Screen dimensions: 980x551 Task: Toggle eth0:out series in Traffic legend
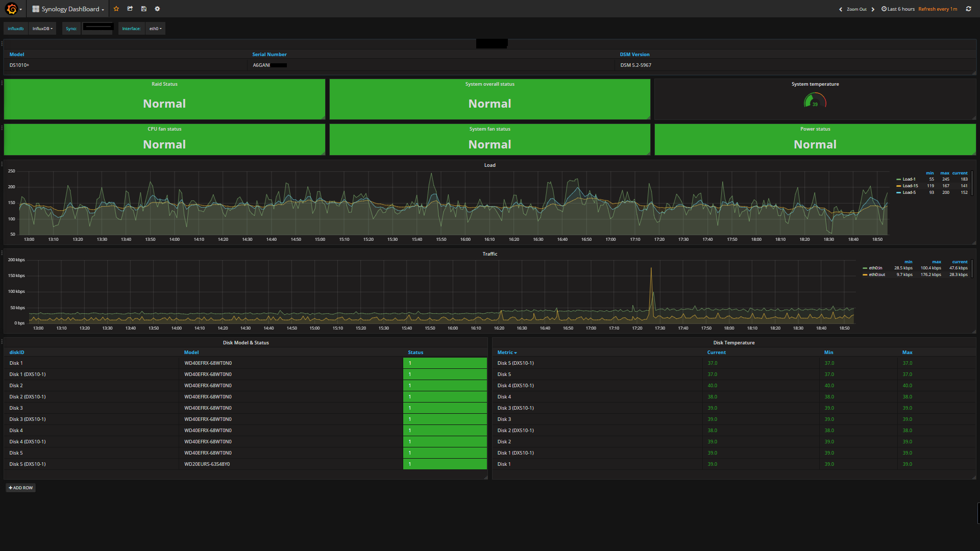877,274
